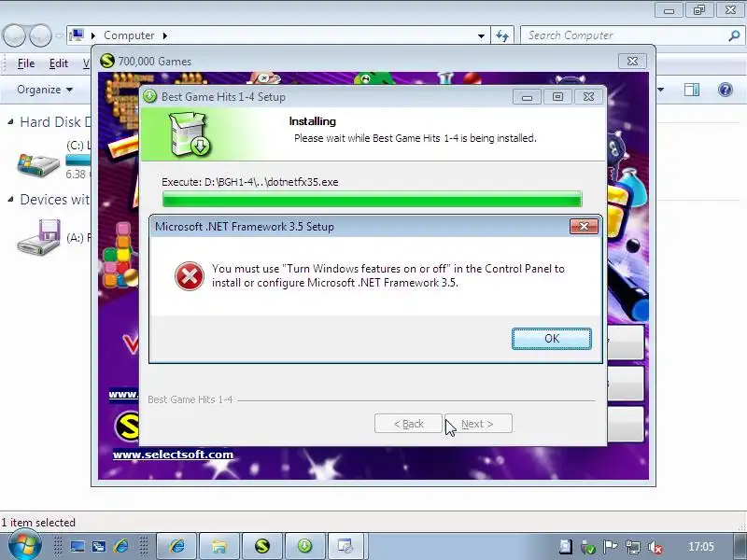Maximize the Best Game Hits 1-4 Setup window
This screenshot has height=560, width=747.
[x=557, y=97]
